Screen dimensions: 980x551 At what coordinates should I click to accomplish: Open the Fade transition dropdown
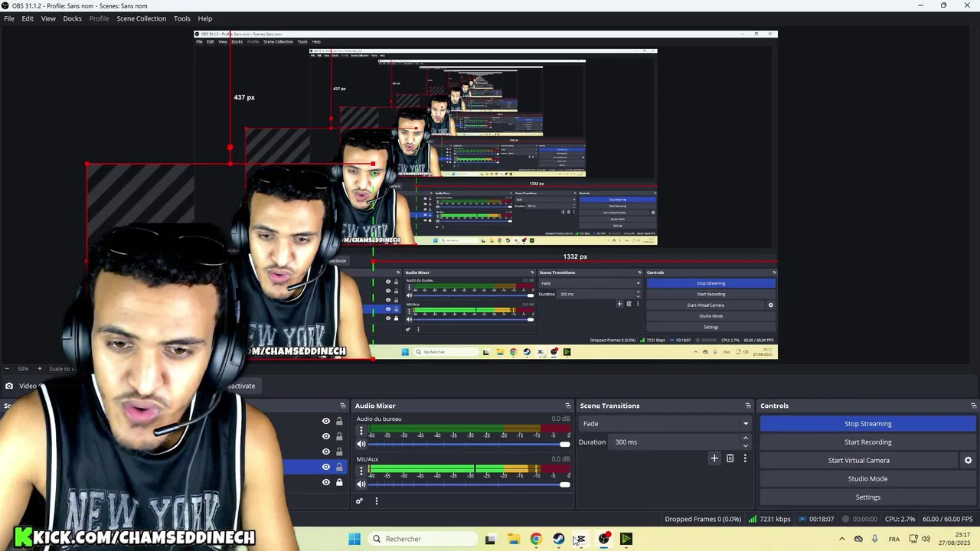pyautogui.click(x=665, y=424)
